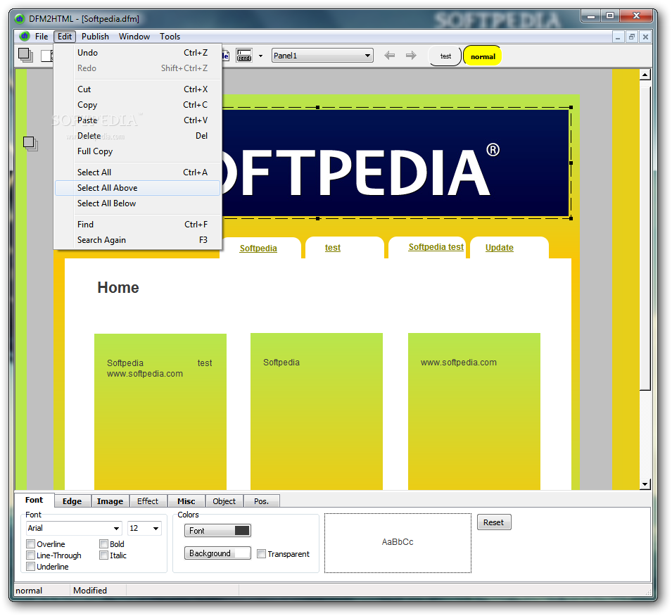Close the open Edit menu
This screenshot has width=672, height=616.
tap(65, 37)
